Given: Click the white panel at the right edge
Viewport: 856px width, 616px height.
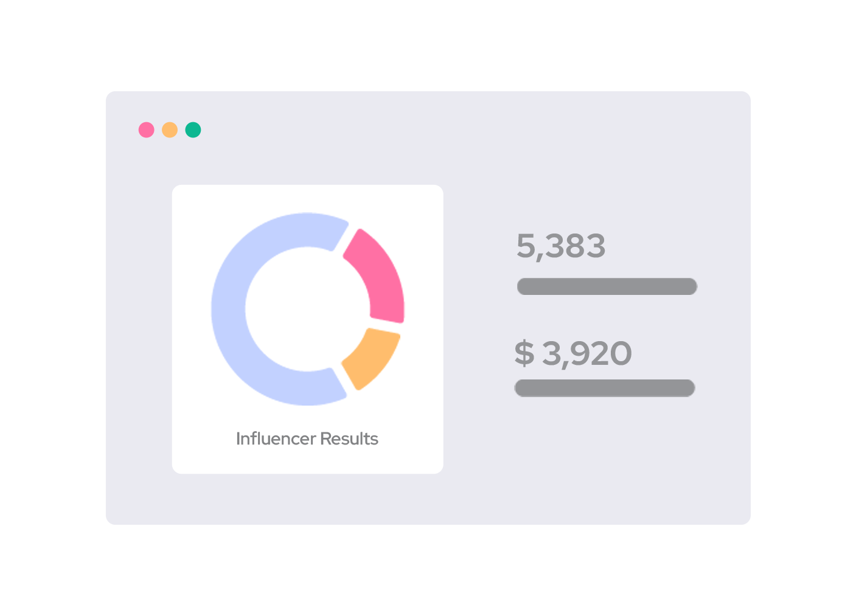Looking at the screenshot, I should click(x=803, y=324).
